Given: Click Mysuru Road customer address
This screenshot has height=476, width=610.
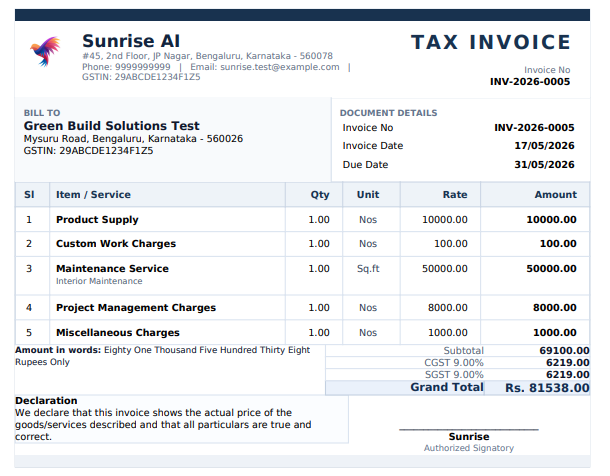Looking at the screenshot, I should (133, 139).
